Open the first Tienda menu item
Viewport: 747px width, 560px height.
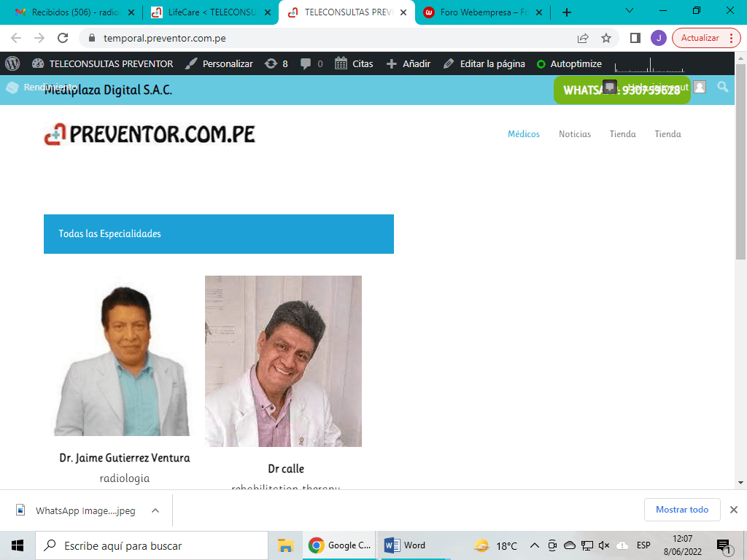tap(623, 134)
